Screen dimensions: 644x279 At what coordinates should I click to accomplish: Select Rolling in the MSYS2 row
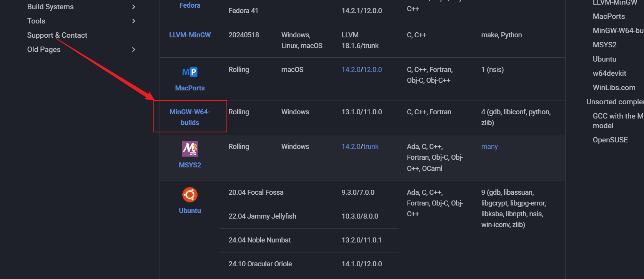click(239, 147)
